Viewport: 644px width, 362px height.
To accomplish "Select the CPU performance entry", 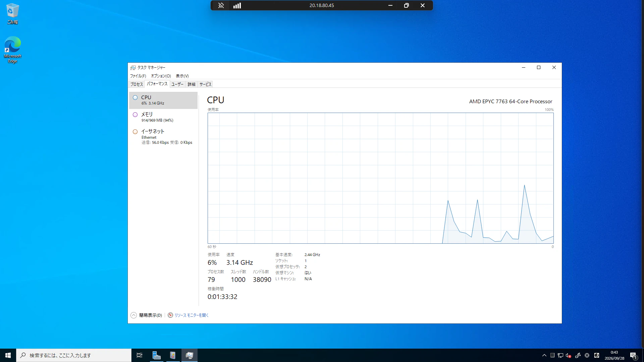I will (x=163, y=100).
